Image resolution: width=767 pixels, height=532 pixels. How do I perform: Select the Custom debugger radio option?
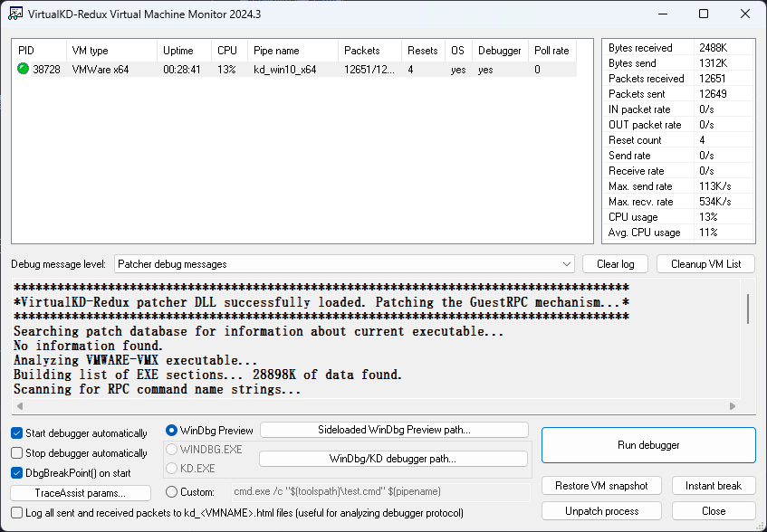coord(172,492)
